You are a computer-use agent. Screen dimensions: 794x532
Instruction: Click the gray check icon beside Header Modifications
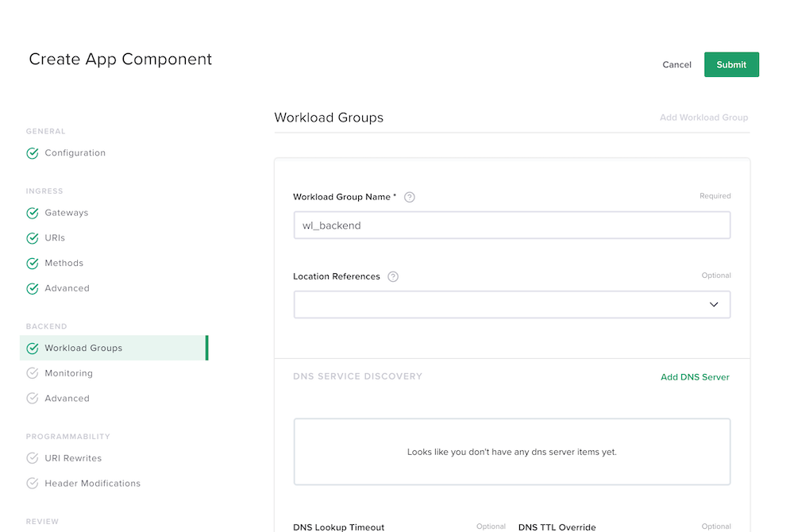tap(33, 484)
